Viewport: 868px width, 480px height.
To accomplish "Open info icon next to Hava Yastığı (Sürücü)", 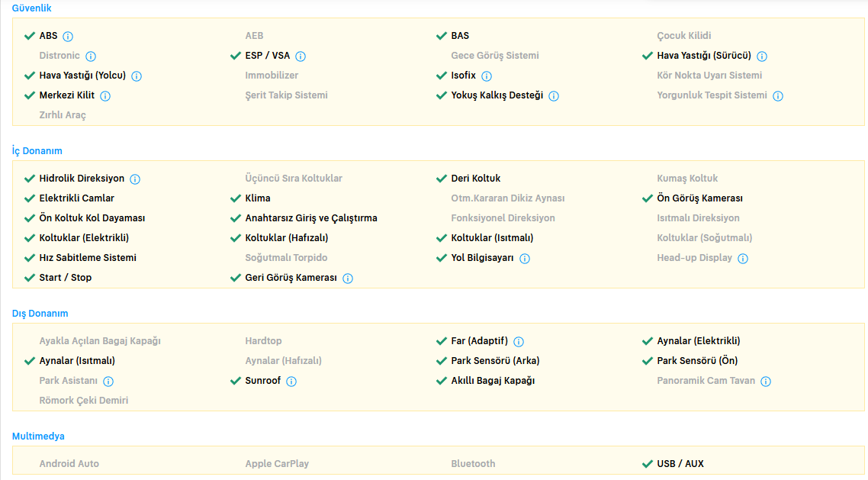I will click(x=762, y=56).
